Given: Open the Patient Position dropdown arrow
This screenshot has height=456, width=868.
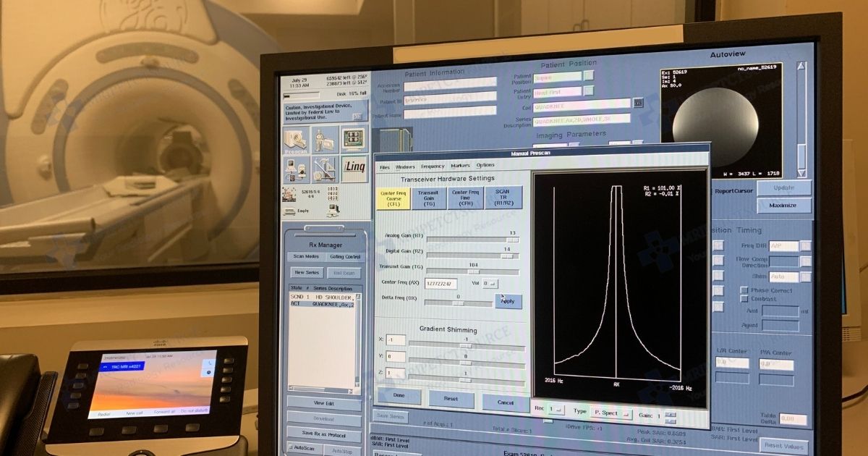Looking at the screenshot, I should pos(588,75).
